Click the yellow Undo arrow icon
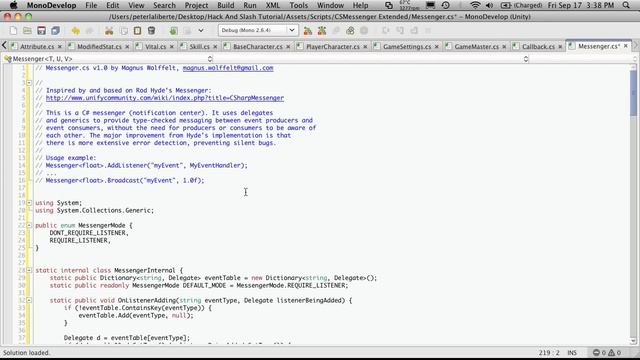 coord(76,31)
